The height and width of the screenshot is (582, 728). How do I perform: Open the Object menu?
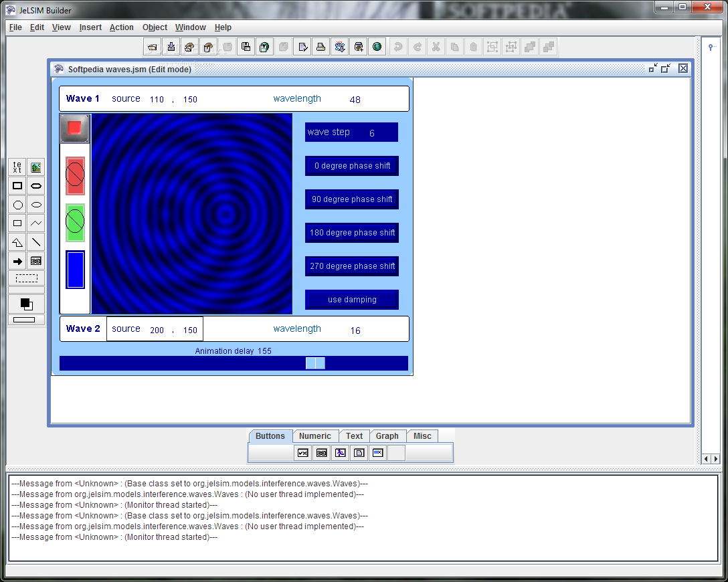[x=155, y=27]
